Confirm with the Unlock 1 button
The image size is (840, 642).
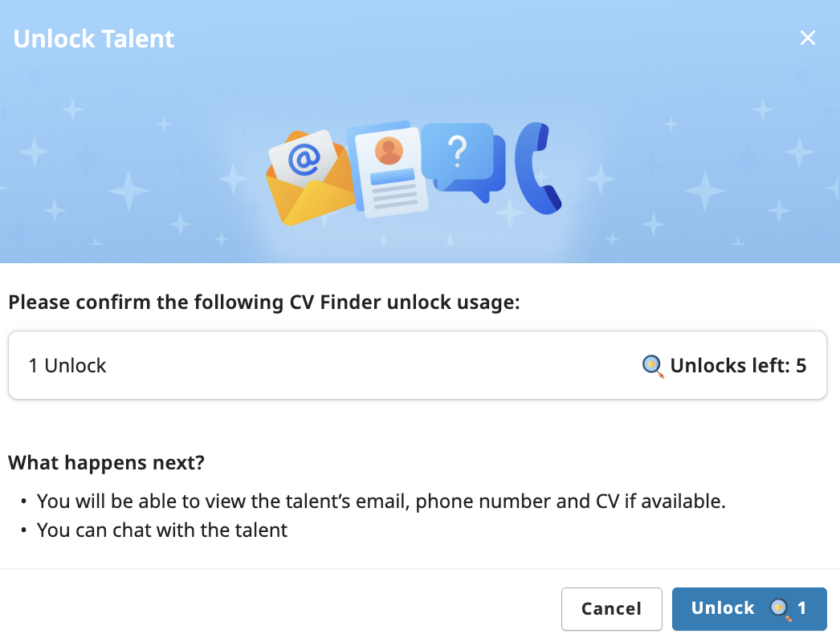pos(748,608)
